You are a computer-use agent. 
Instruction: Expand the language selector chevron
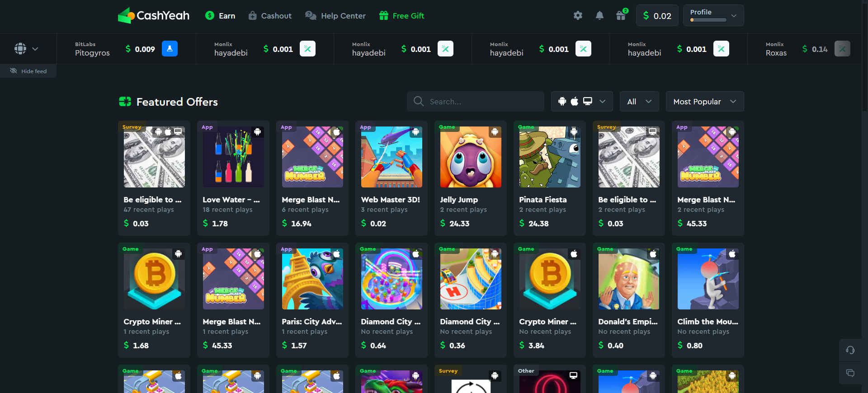pos(35,49)
